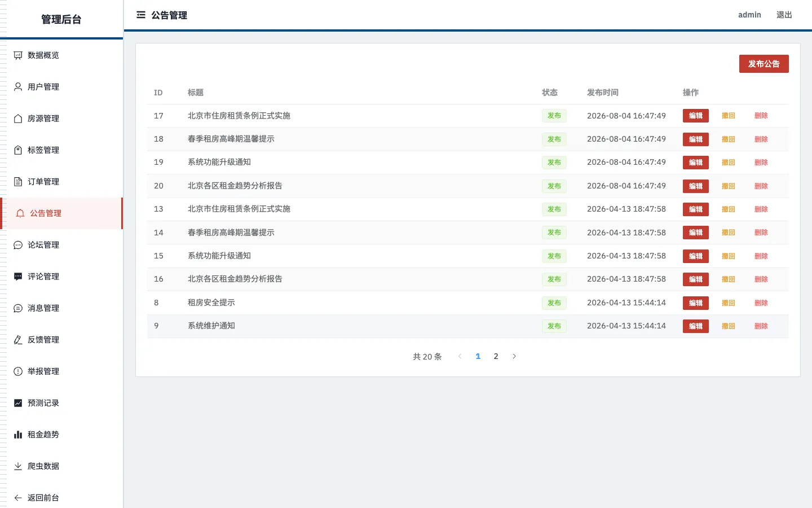Viewport: 812px width, 508px height.
Task: Click the 公告管理 bell icon
Action: pos(20,213)
